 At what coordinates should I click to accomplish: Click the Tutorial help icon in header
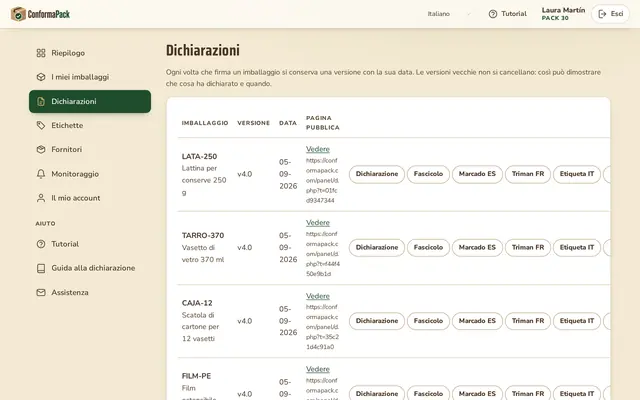tap(493, 14)
